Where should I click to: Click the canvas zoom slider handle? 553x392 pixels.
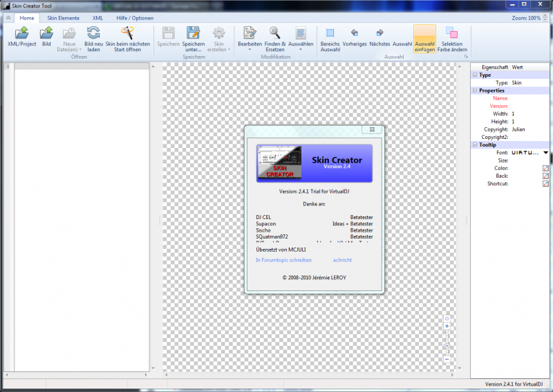(447, 346)
